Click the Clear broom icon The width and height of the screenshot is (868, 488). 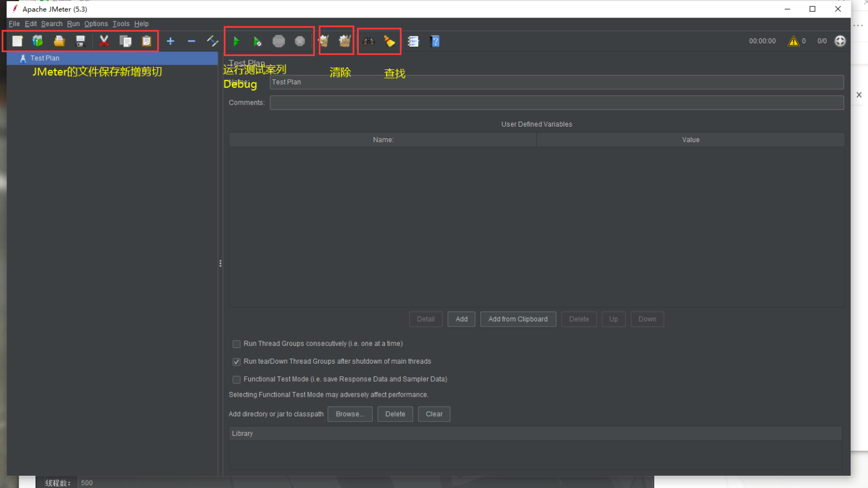[324, 41]
